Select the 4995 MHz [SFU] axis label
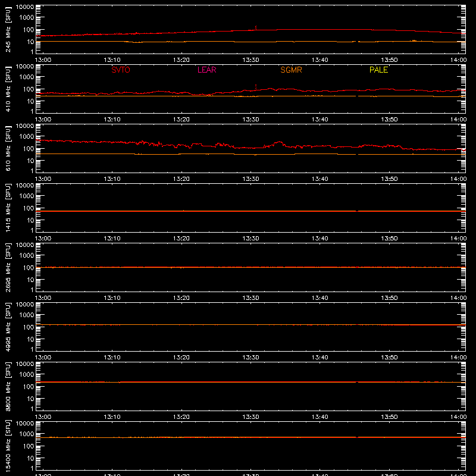Viewport: 476px width, 476px height. click(8, 327)
